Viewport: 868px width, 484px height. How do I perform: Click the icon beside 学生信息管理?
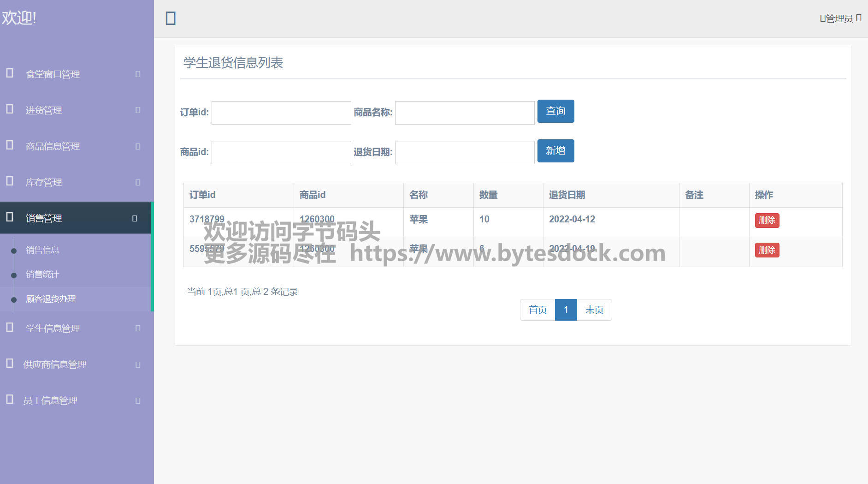pos(10,328)
